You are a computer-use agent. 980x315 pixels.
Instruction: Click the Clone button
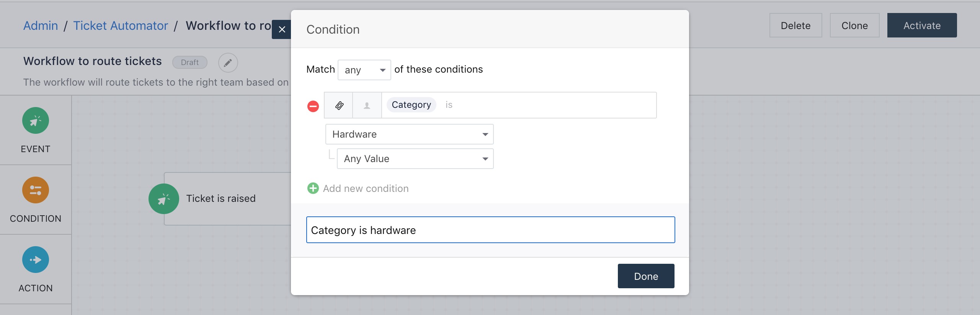[x=854, y=26]
